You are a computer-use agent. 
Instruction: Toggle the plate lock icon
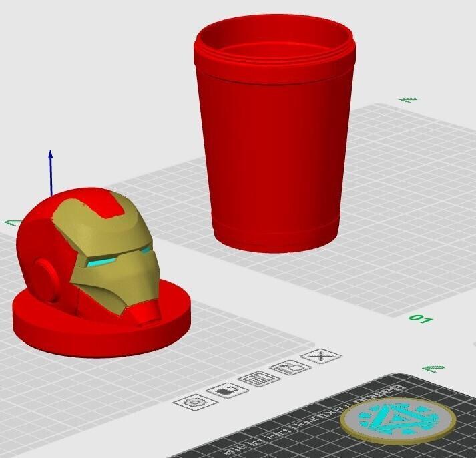click(227, 390)
